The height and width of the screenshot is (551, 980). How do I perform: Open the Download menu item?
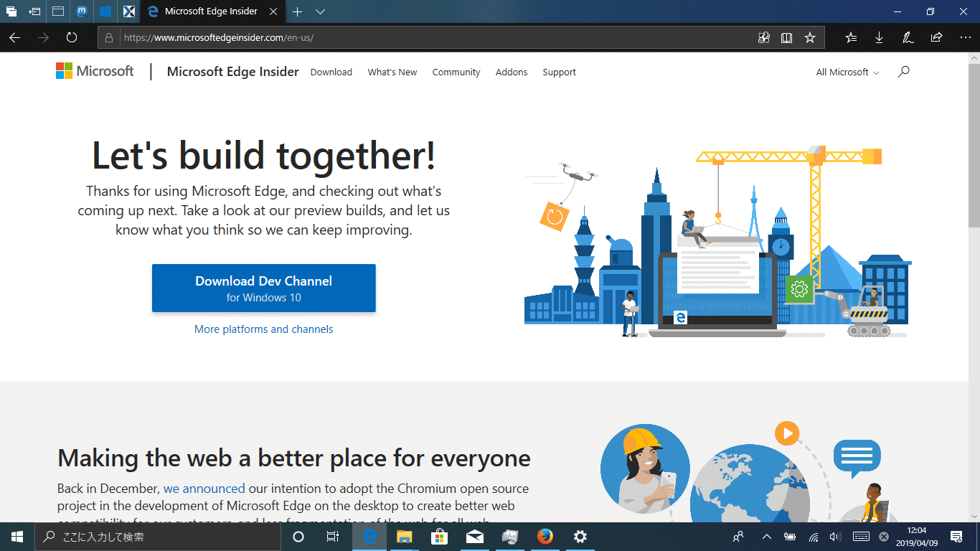click(331, 72)
